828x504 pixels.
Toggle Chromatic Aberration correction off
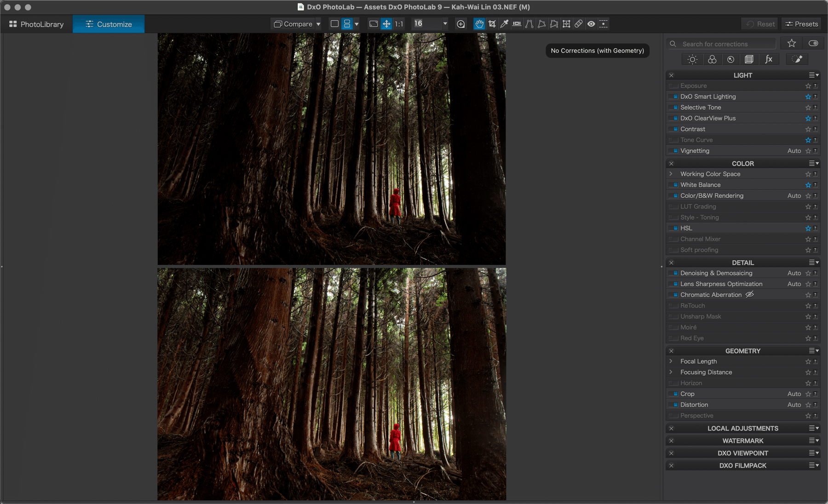[x=674, y=295]
